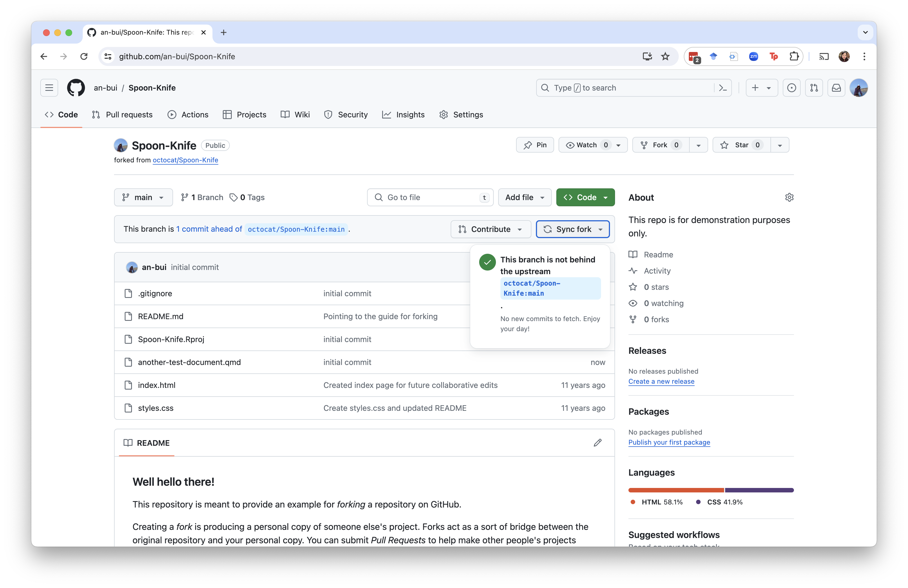
Task: Open command palette terminal icon
Action: click(723, 88)
